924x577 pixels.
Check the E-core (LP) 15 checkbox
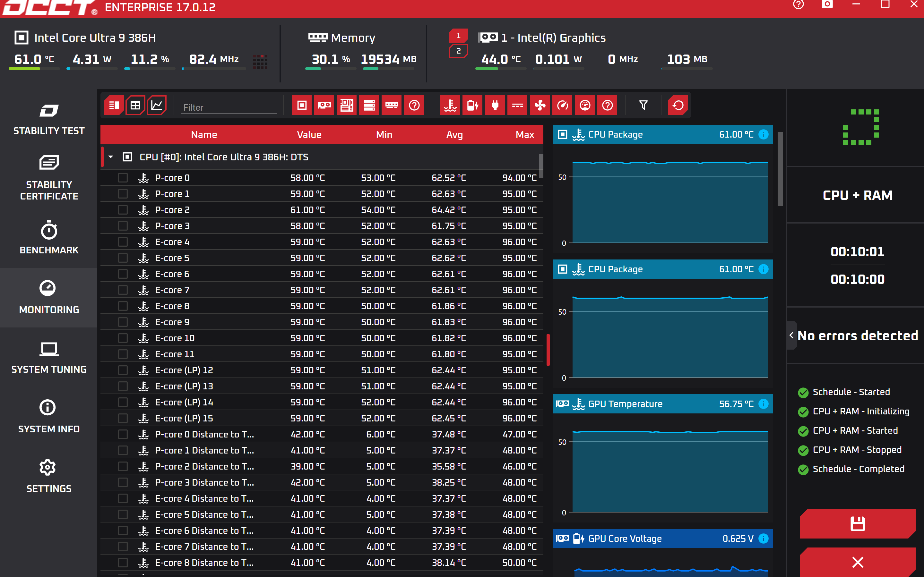pyautogui.click(x=123, y=418)
